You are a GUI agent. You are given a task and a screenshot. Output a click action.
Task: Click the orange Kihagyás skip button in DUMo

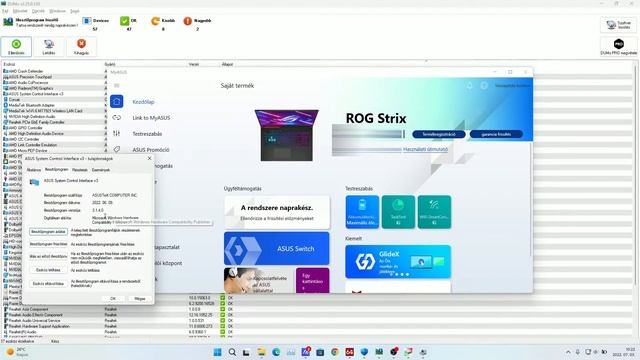tap(81, 47)
